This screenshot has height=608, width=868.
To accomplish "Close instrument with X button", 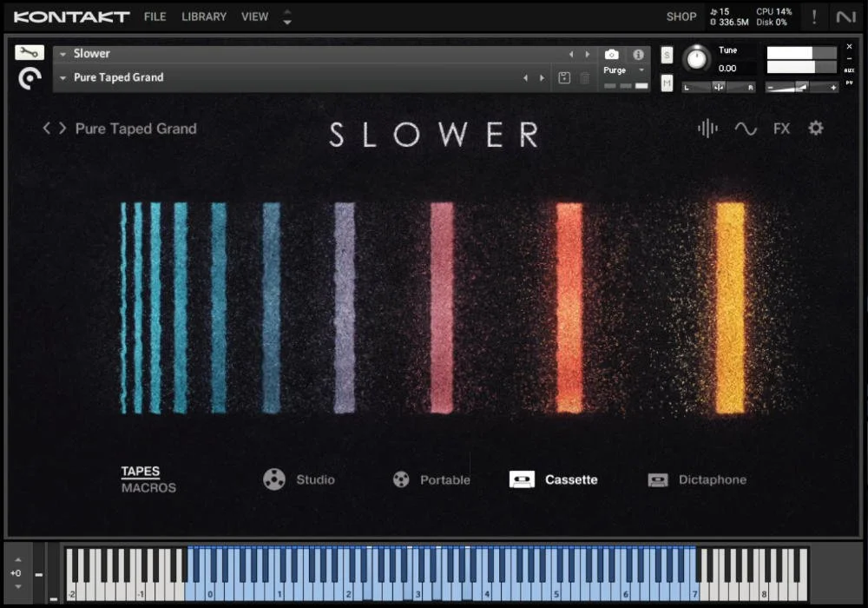I will pyautogui.click(x=849, y=47).
